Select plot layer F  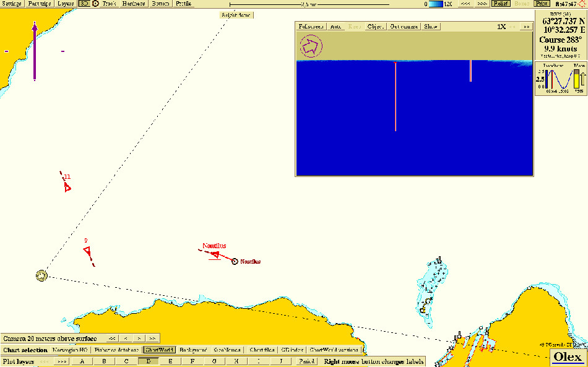192,362
